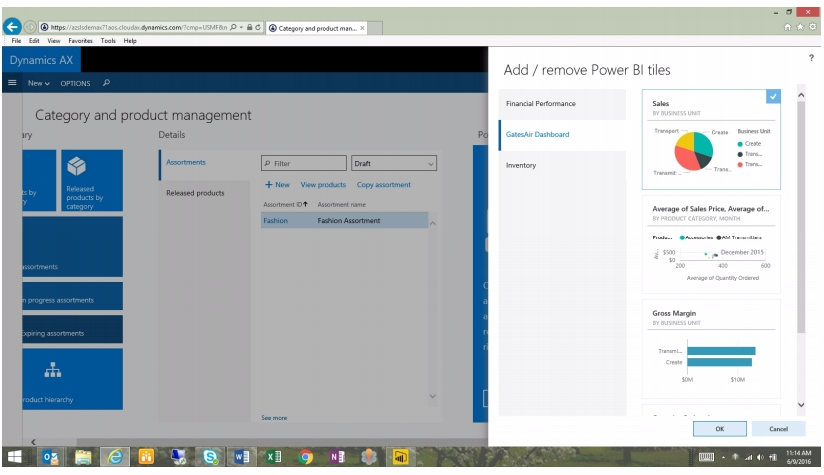This screenshot has width=824, height=475.
Task: Select the Gross Margin tile
Action: pyautogui.click(x=710, y=345)
